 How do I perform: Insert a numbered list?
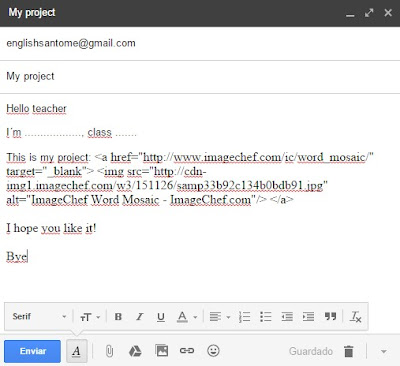[244, 317]
